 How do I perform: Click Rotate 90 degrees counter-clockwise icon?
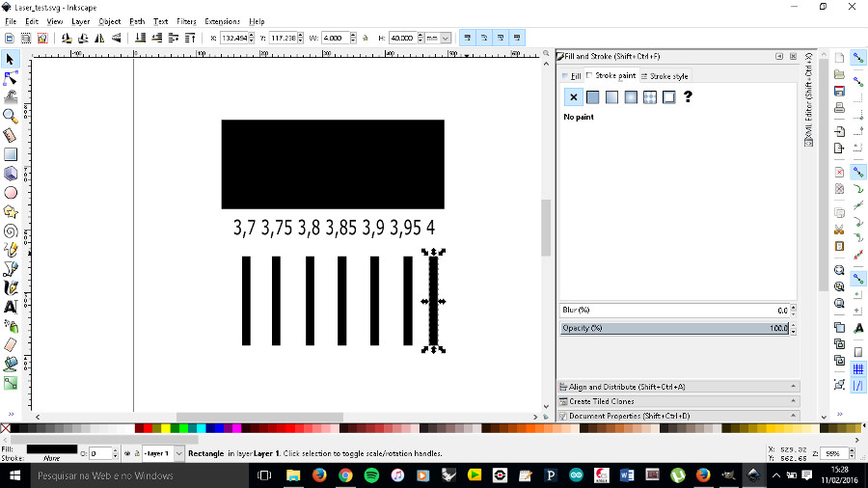tap(67, 39)
